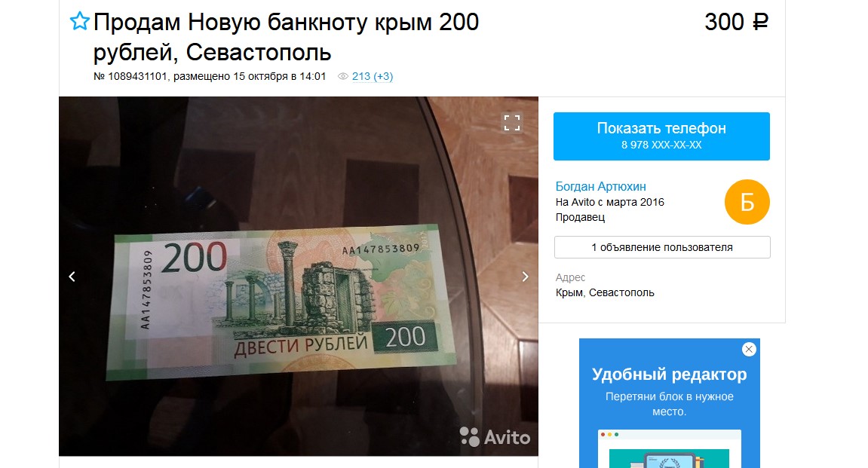Click Показать телефон button
The width and height of the screenshot is (868, 468).
[x=661, y=136]
